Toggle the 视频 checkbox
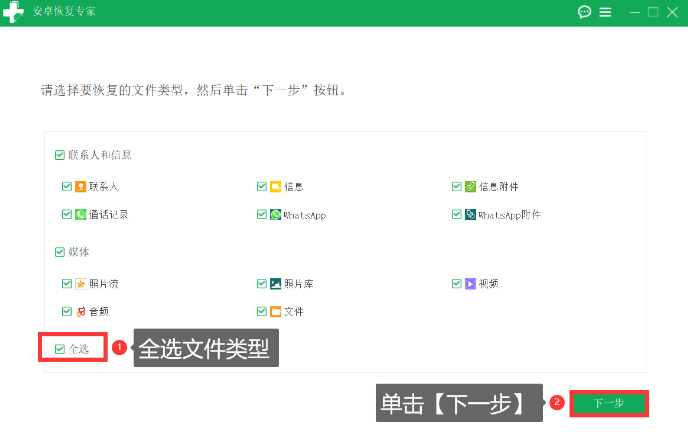The width and height of the screenshot is (688, 436). pyautogui.click(x=456, y=284)
